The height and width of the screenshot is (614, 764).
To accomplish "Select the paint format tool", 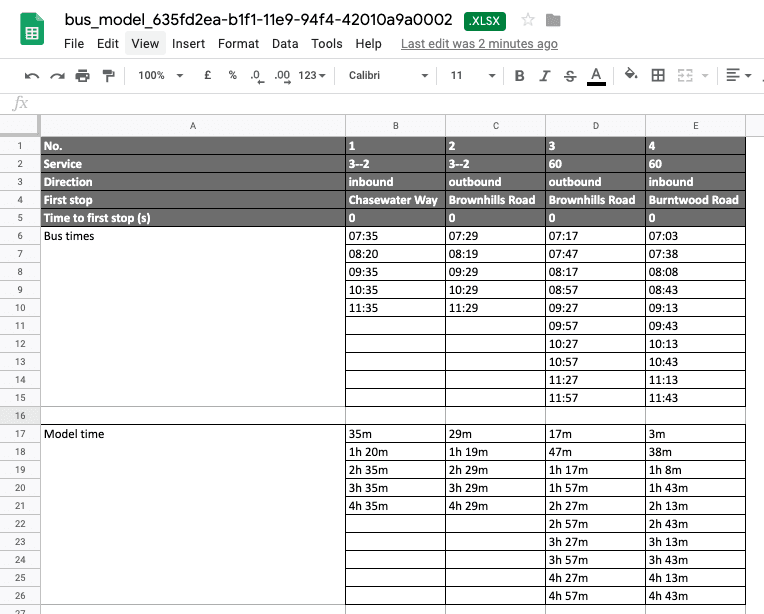I will (x=109, y=76).
